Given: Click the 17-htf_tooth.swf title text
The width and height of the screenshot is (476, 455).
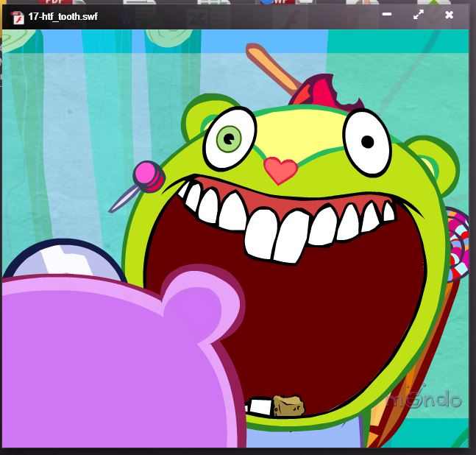Looking at the screenshot, I should [63, 16].
